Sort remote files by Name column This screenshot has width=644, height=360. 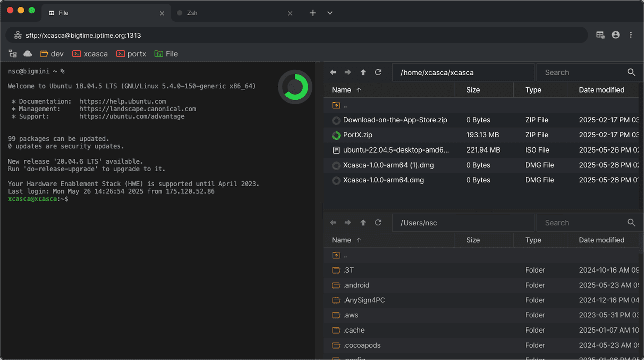tap(341, 90)
